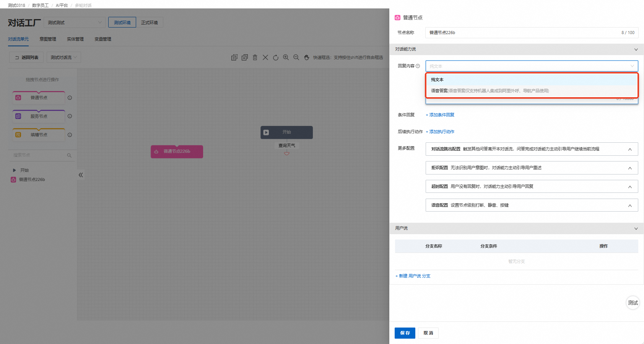
Task: Switch to 对话流单元 tab
Action: 18,39
